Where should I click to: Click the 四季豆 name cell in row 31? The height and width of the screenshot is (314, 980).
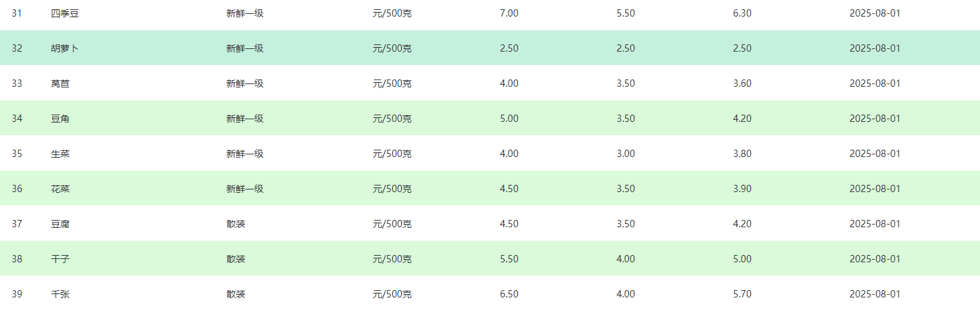65,13
